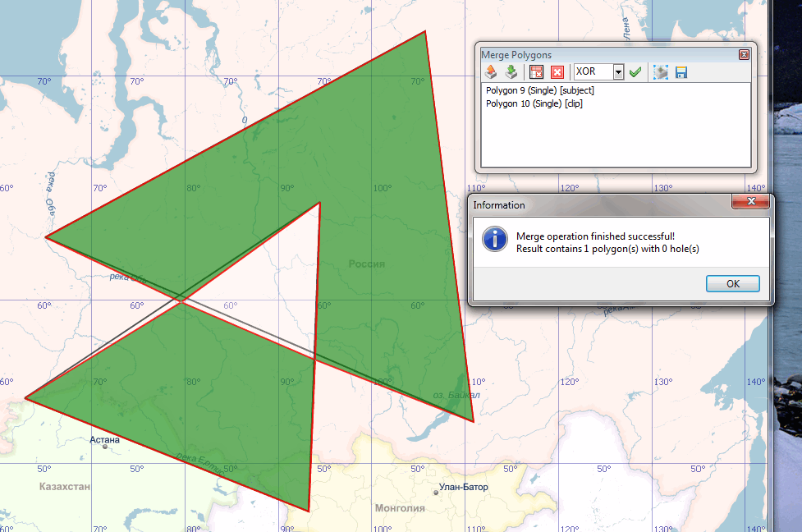Image resolution: width=802 pixels, height=532 pixels.
Task: Open the XOR operation dropdown arrow
Action: pyautogui.click(x=618, y=72)
